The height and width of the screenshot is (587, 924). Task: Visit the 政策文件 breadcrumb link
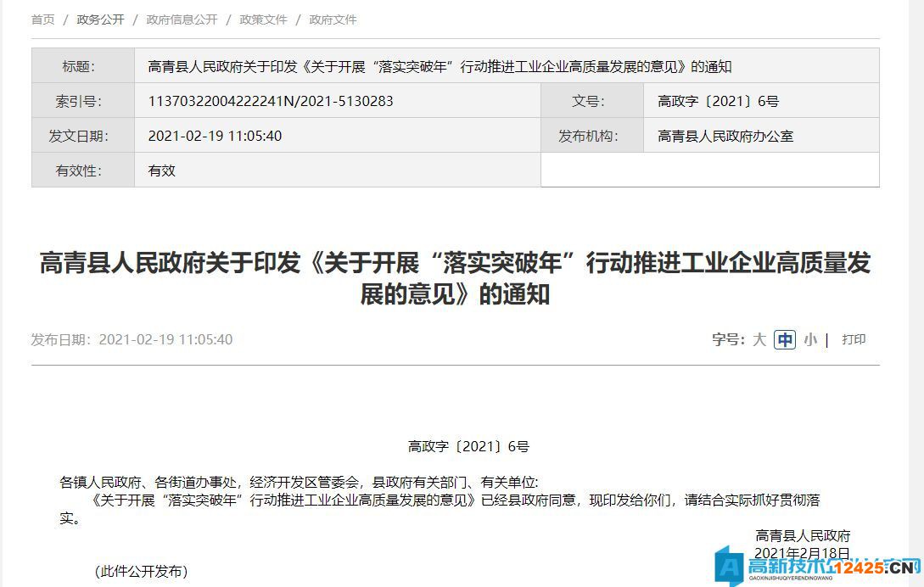[262, 20]
